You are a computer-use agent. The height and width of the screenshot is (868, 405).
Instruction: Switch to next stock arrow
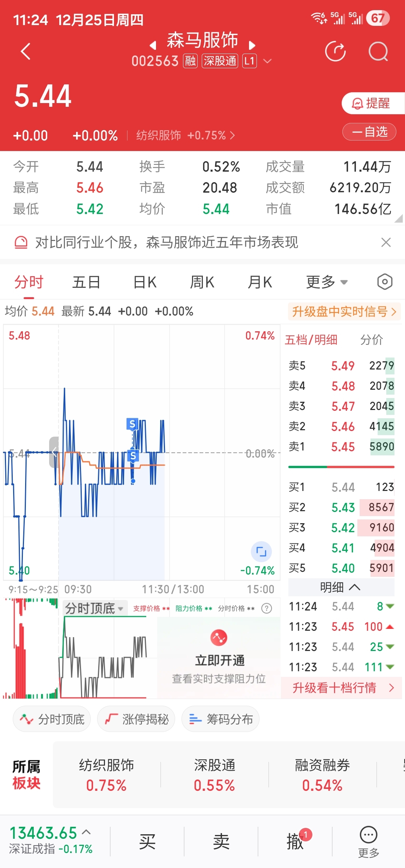[252, 45]
